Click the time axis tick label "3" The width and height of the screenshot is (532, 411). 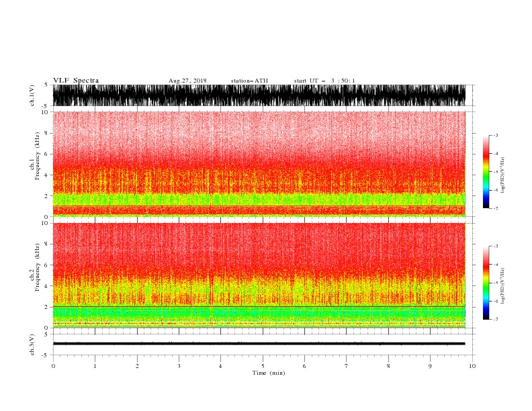(179, 366)
